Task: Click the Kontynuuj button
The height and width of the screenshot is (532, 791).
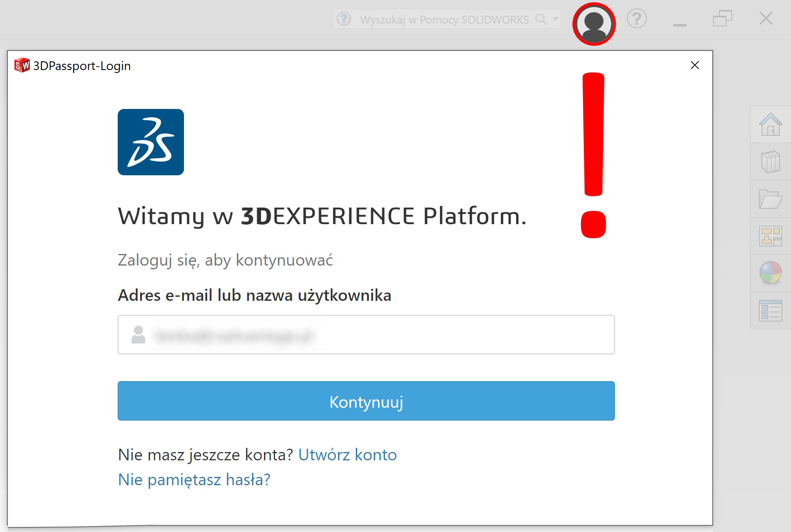Action: [366, 401]
